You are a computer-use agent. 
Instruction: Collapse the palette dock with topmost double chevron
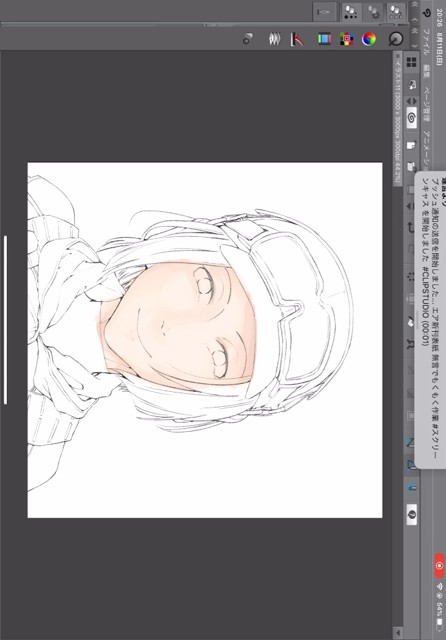point(414,4)
